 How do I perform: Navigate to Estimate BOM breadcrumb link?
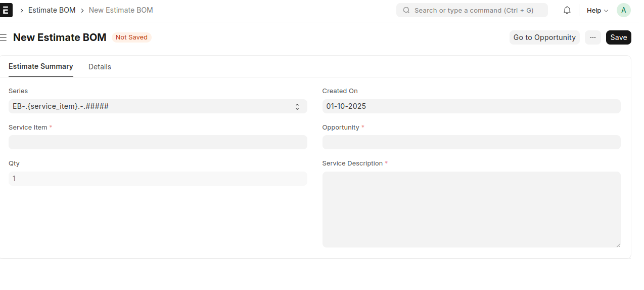click(52, 10)
